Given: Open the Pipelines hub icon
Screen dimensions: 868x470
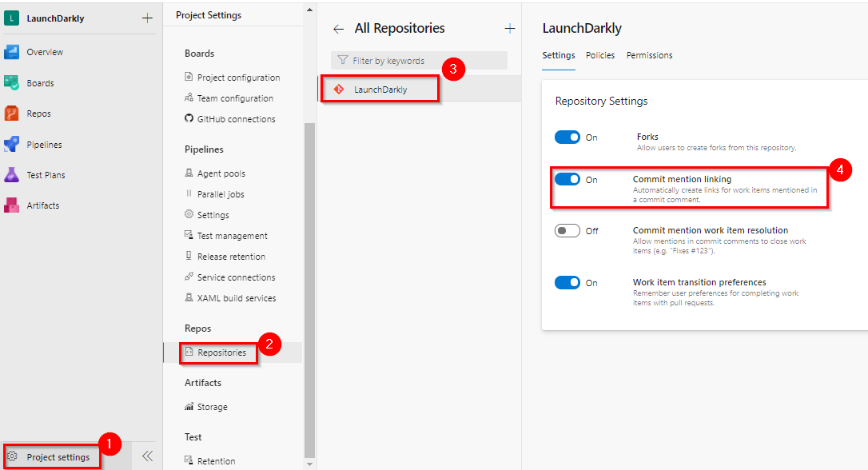Looking at the screenshot, I should [12, 145].
